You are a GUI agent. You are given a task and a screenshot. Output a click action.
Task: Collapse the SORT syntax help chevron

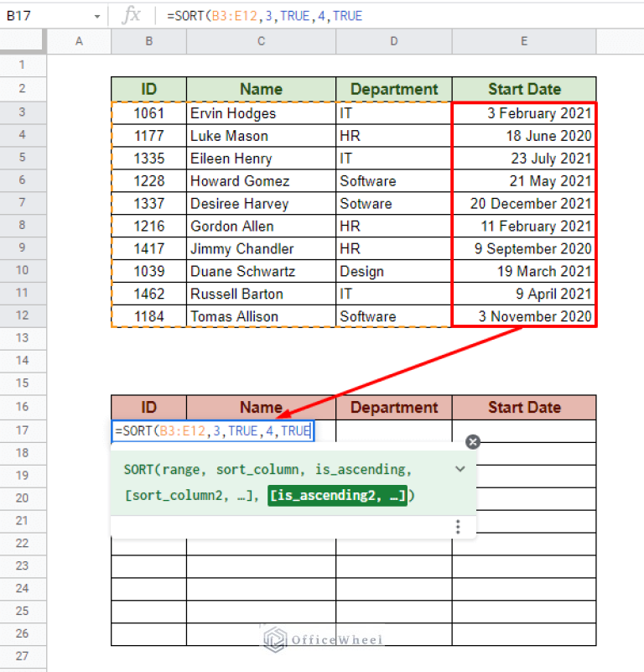tap(460, 469)
